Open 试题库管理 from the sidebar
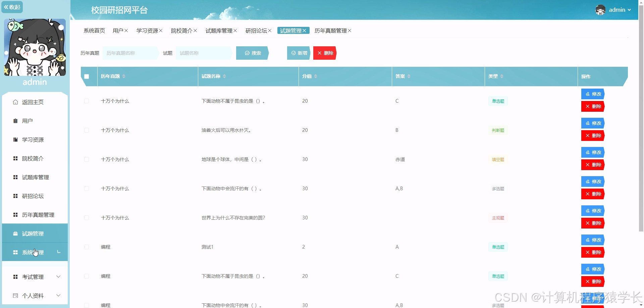Image resolution: width=644 pixels, height=308 pixels. [35, 177]
